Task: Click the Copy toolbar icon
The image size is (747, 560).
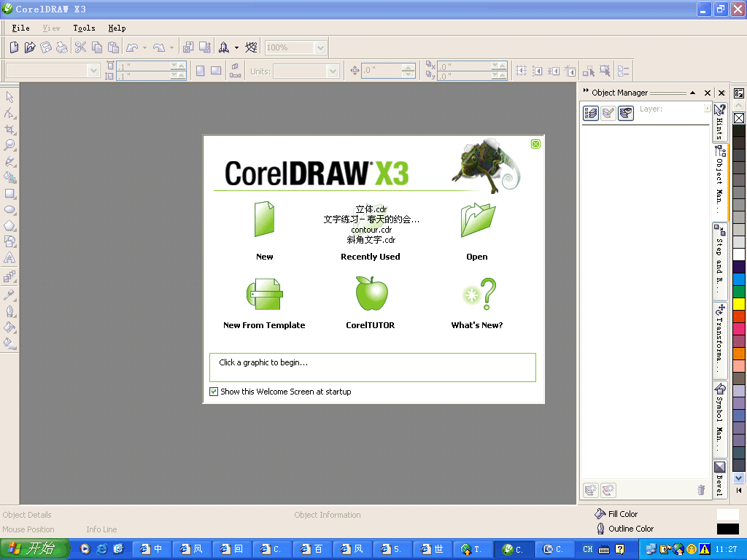Action: [97, 47]
